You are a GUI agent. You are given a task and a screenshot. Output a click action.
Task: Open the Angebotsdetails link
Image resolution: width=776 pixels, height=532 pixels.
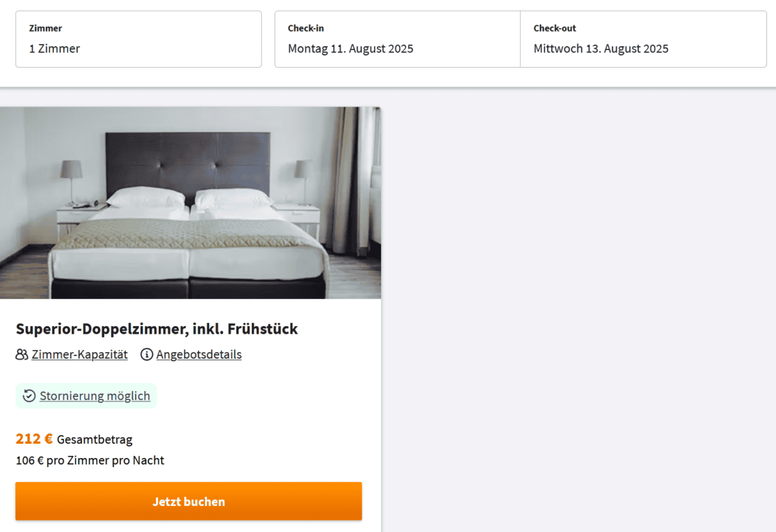pyautogui.click(x=199, y=354)
